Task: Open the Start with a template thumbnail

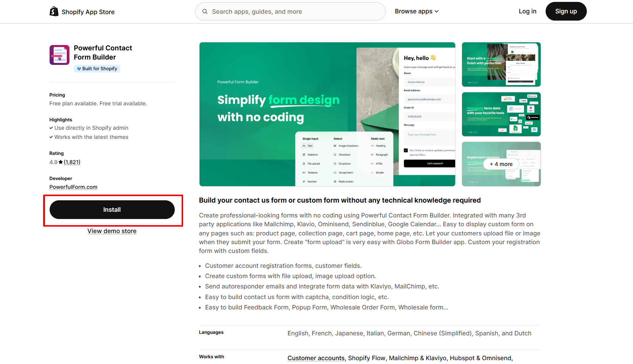Action: pos(501,64)
